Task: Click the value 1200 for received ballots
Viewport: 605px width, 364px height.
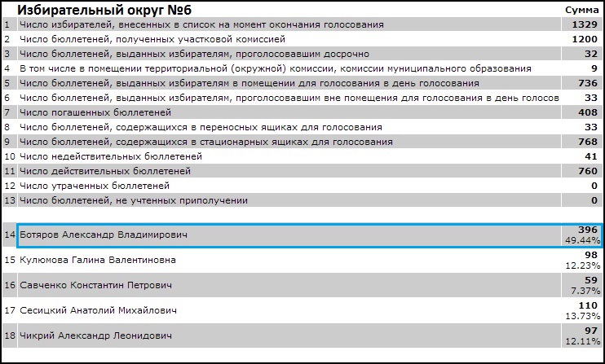Action: click(584, 39)
